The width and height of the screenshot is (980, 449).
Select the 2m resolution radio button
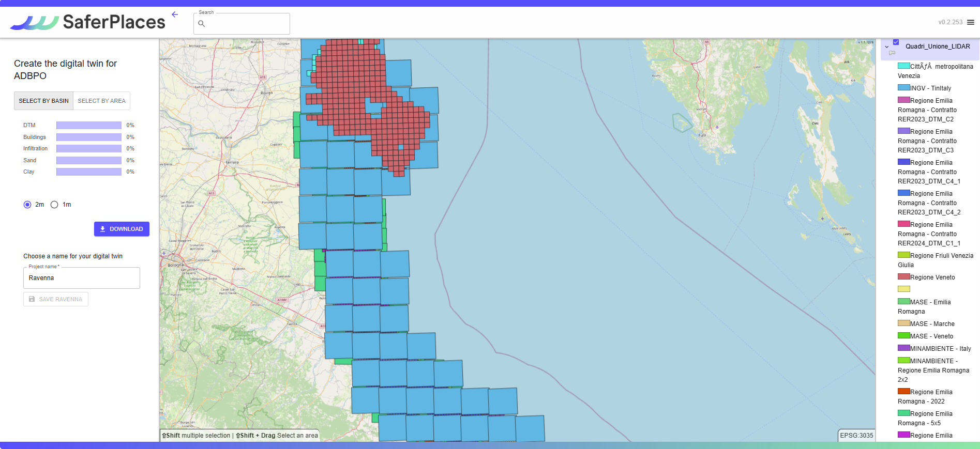tap(27, 205)
